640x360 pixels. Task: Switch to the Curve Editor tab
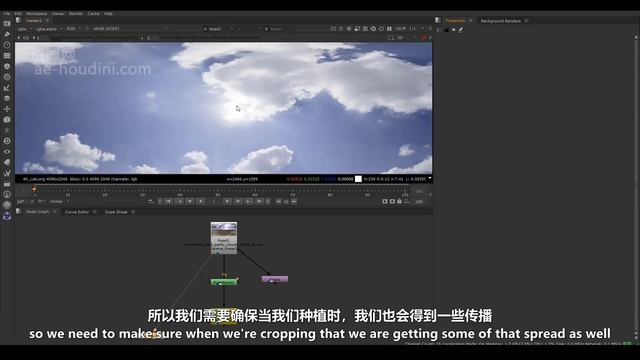click(77, 212)
